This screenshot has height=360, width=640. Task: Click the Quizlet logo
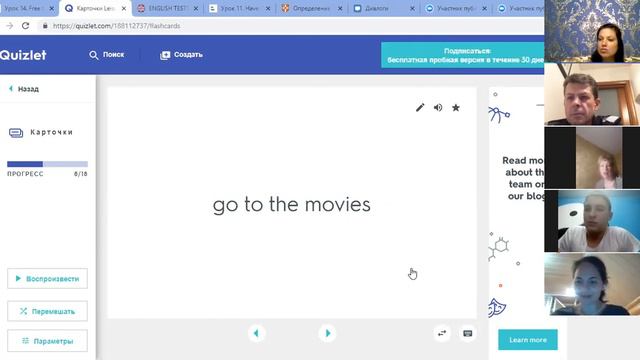(23, 55)
